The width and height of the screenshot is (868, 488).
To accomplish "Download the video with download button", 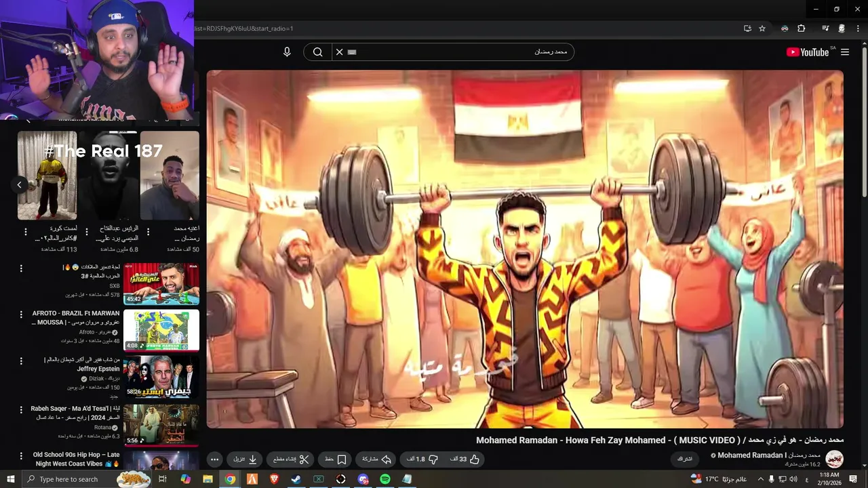I will [245, 460].
